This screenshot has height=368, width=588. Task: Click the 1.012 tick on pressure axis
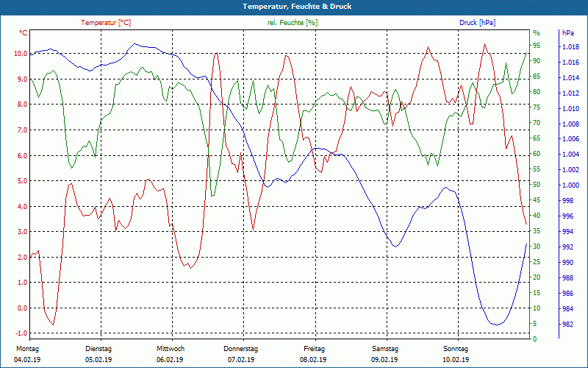(x=571, y=93)
